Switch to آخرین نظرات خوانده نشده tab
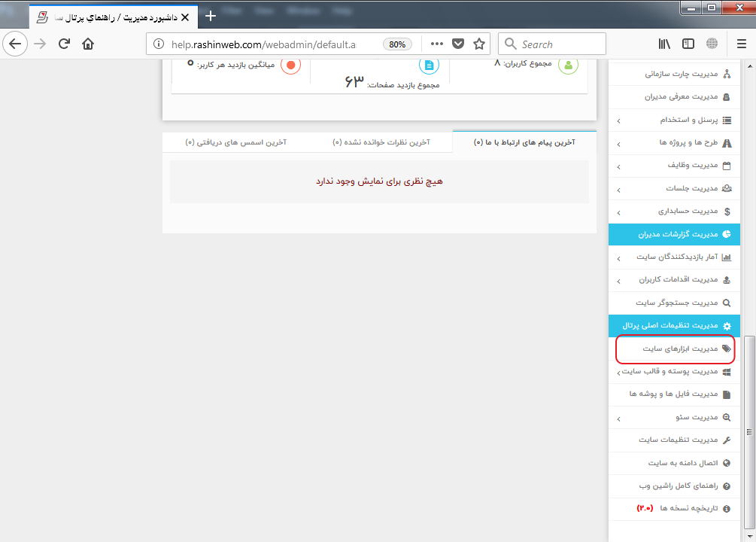The height and width of the screenshot is (542, 756). (x=381, y=142)
